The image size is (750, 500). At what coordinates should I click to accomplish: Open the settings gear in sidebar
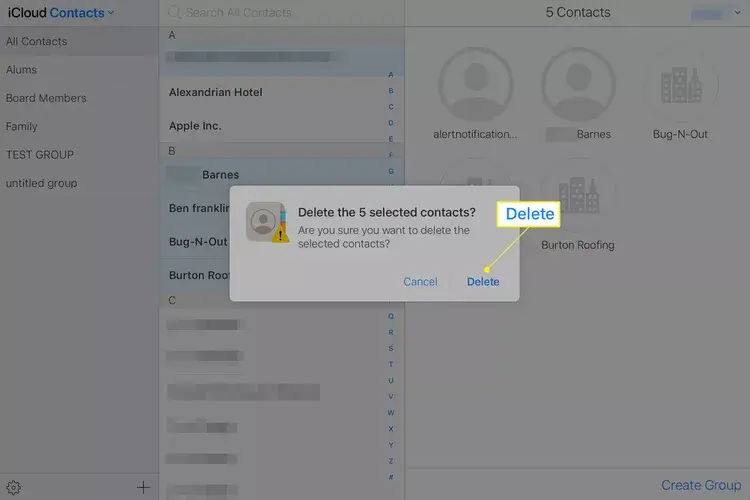pyautogui.click(x=13, y=488)
